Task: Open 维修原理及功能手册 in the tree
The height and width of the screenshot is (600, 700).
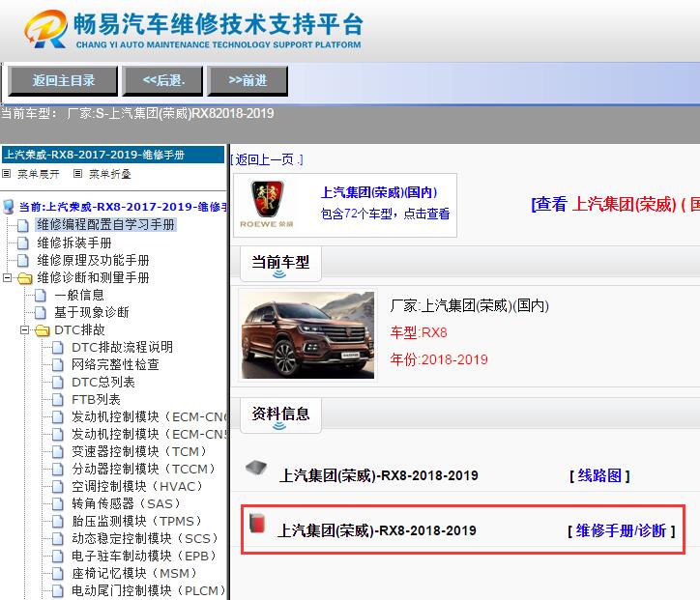Action: [x=93, y=261]
